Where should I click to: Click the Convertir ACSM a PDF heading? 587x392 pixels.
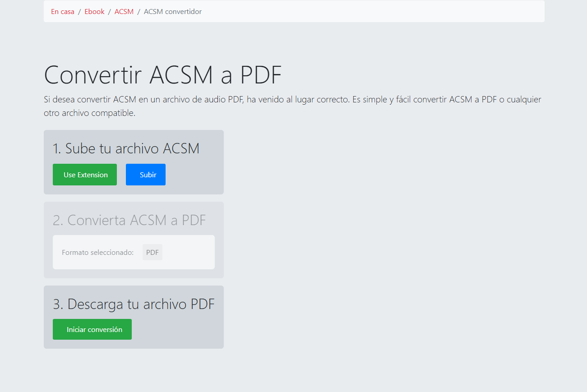point(162,75)
